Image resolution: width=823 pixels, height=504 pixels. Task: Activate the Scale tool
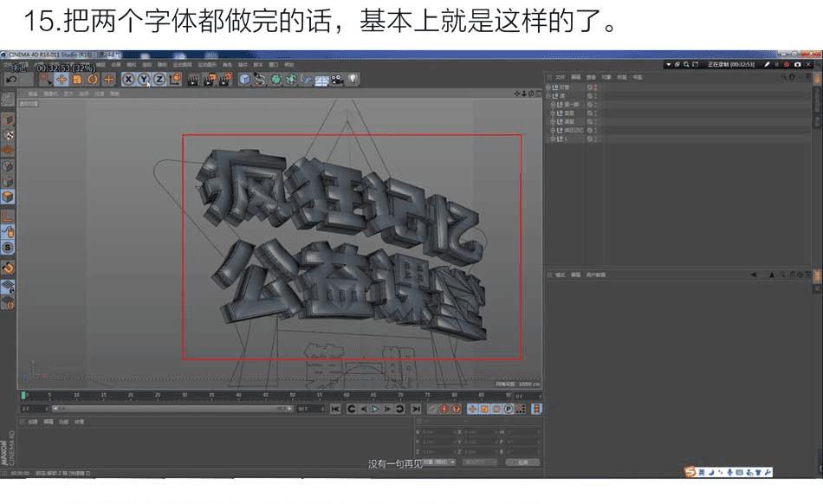point(77,79)
